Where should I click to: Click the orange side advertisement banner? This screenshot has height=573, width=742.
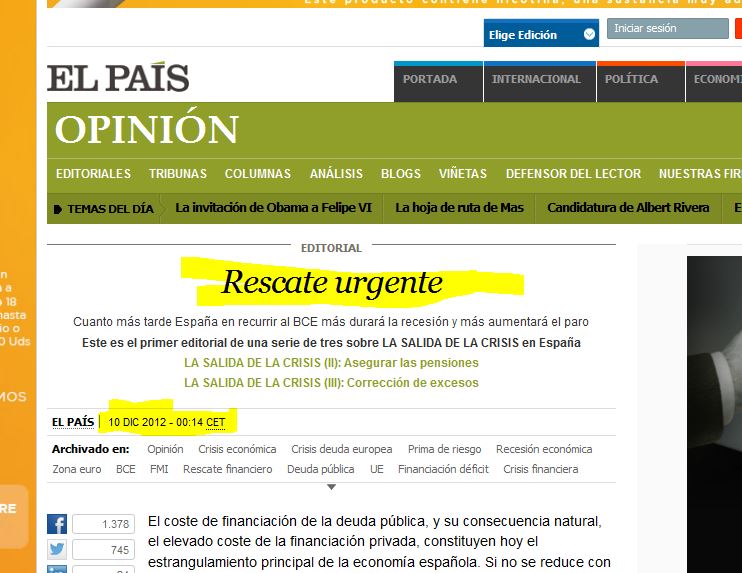pyautogui.click(x=18, y=286)
